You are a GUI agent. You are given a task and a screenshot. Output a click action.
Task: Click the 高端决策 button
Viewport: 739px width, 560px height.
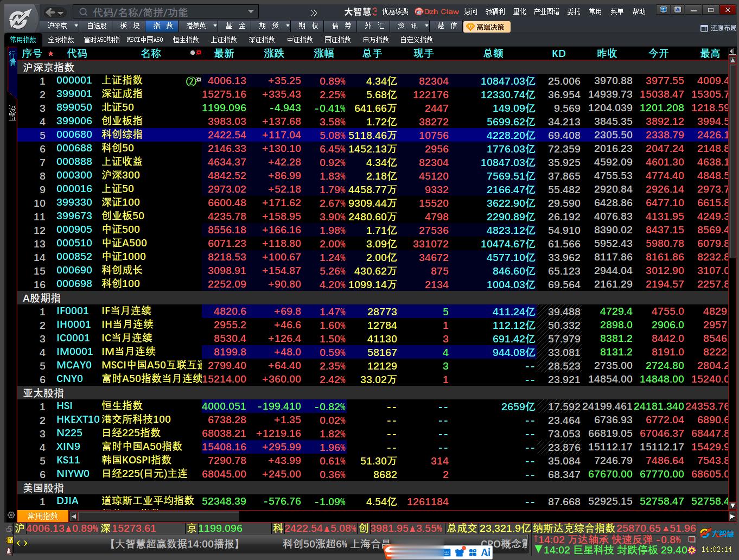(x=486, y=27)
